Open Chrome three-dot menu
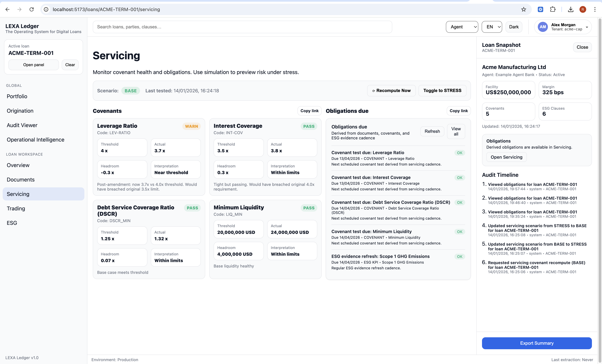Image resolution: width=602 pixels, height=364 pixels. point(595,9)
